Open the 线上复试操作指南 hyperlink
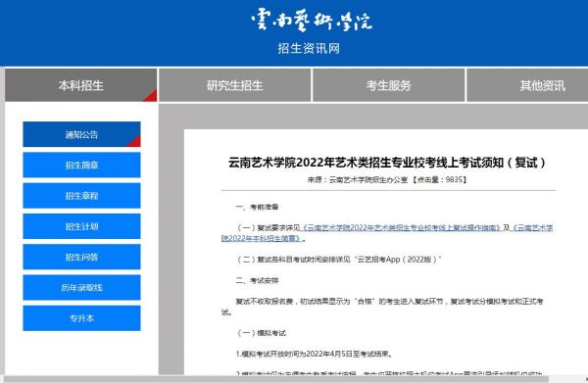Image resolution: width=588 pixels, height=383 pixels. (x=401, y=227)
